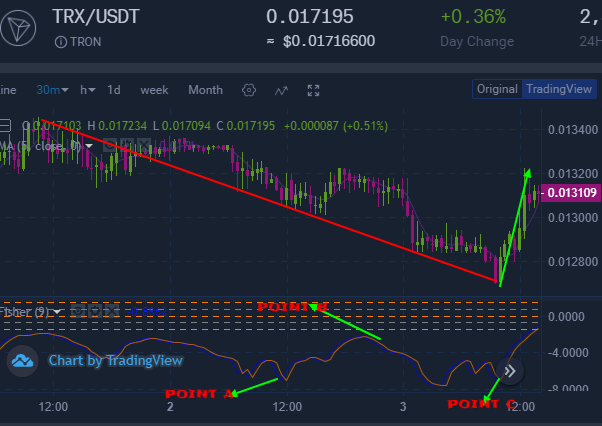Click the TradingView cloud logo icon
Viewport: 602px width, 426px height.
point(22,361)
